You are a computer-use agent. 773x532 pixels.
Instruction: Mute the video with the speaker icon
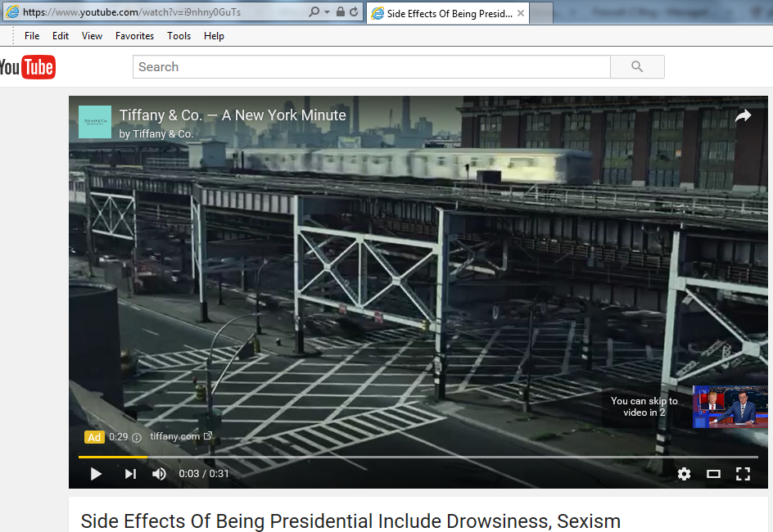(159, 474)
